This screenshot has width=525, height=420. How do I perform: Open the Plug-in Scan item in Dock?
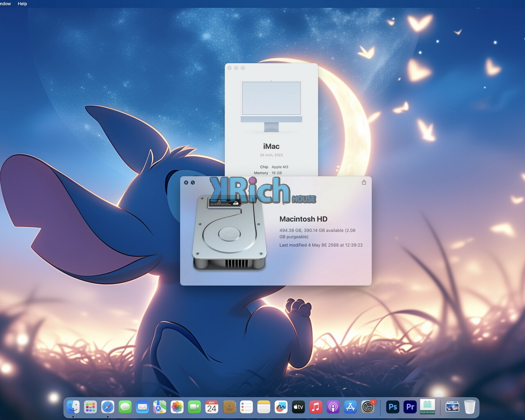click(427, 407)
